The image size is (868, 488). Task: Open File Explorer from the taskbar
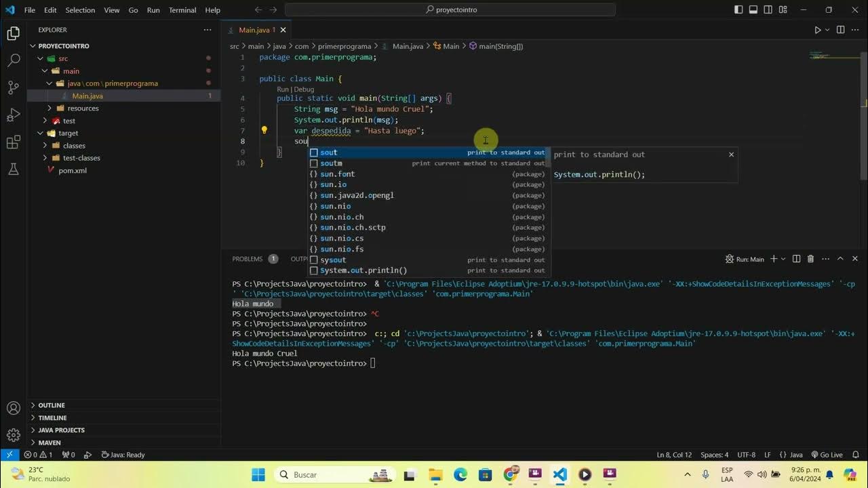pyautogui.click(x=435, y=474)
